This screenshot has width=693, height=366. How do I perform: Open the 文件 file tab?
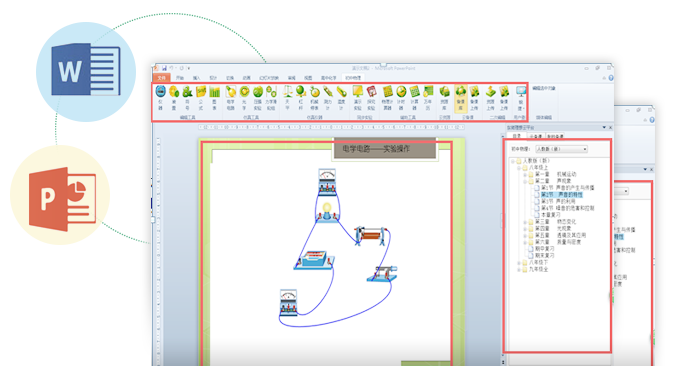tap(162, 78)
